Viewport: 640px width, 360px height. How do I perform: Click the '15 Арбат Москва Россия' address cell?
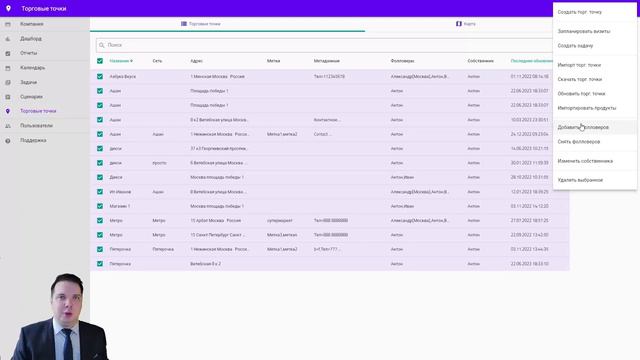point(216,220)
